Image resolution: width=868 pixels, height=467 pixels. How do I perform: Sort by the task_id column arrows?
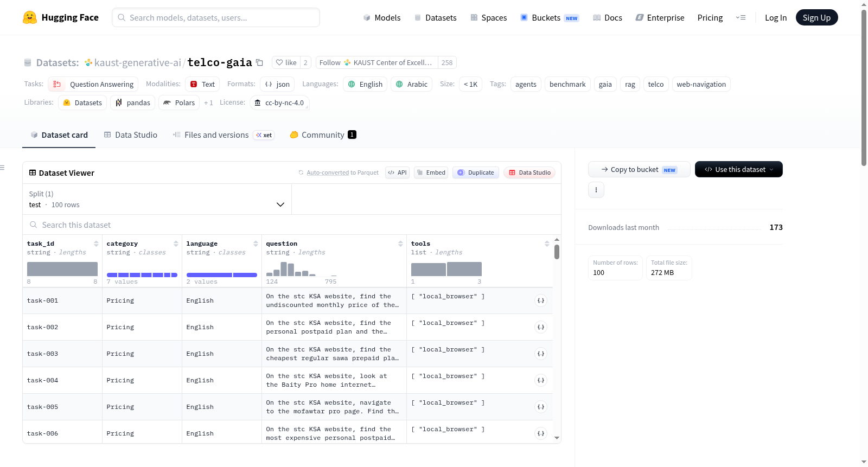coord(96,244)
